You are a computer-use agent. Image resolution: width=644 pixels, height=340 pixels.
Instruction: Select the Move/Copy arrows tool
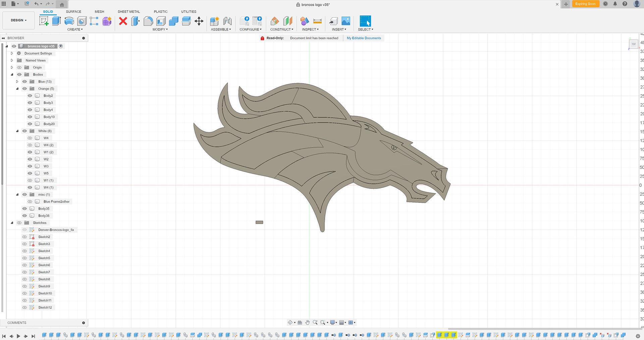coord(199,21)
